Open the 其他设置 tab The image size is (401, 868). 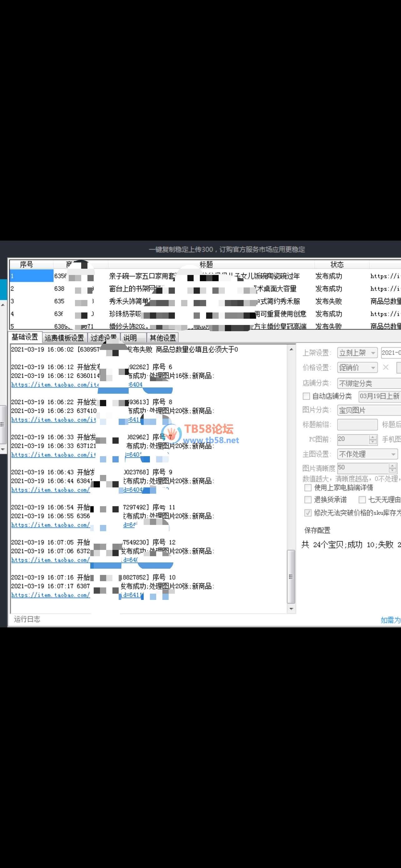click(x=163, y=338)
